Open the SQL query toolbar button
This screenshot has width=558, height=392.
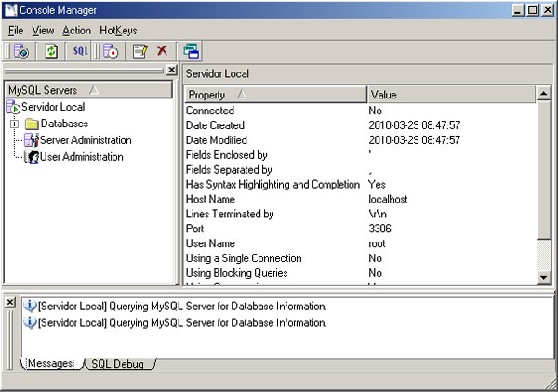click(x=80, y=51)
